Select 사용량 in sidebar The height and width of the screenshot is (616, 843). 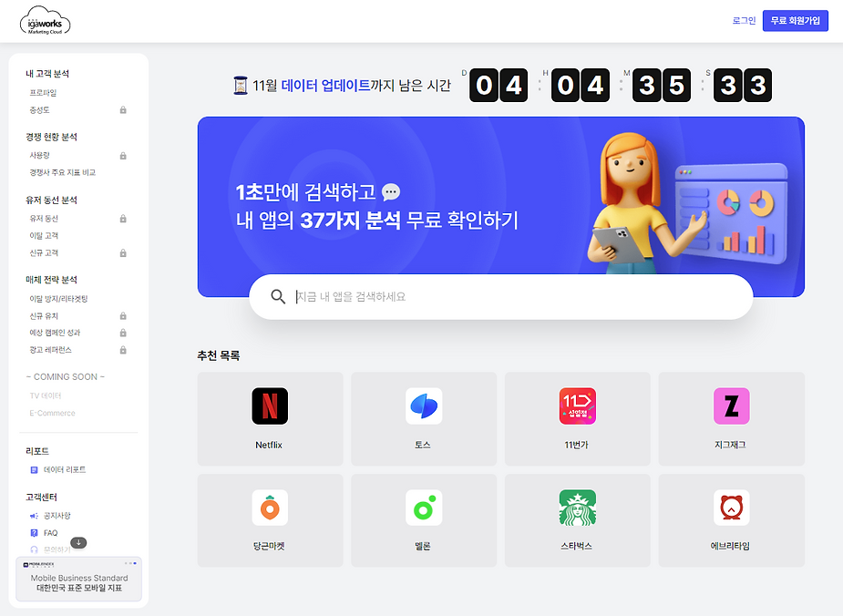click(x=39, y=155)
